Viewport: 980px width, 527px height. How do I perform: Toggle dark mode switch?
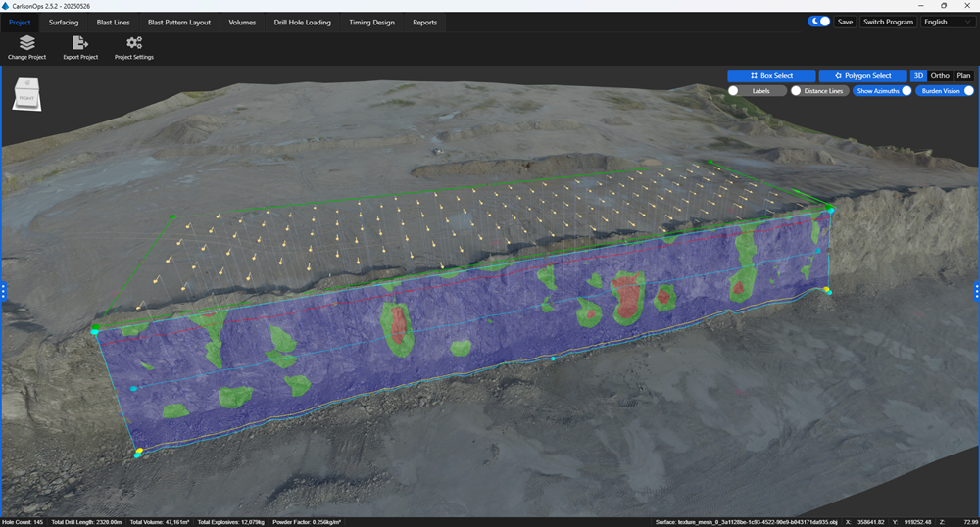(819, 22)
